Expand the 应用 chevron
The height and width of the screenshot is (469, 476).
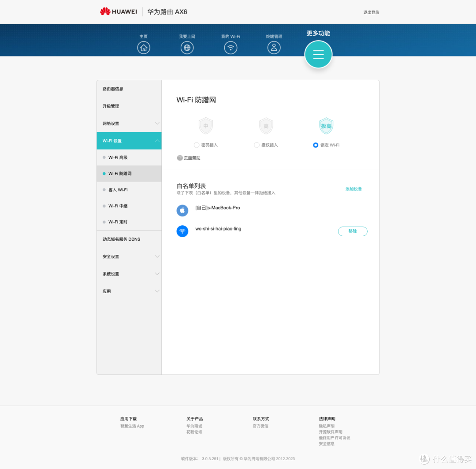[x=157, y=291]
